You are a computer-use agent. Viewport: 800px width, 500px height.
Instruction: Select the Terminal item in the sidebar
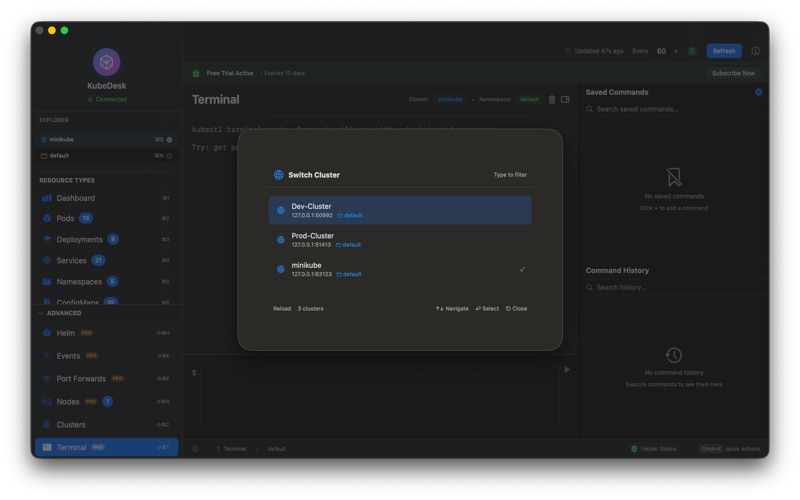pyautogui.click(x=106, y=447)
